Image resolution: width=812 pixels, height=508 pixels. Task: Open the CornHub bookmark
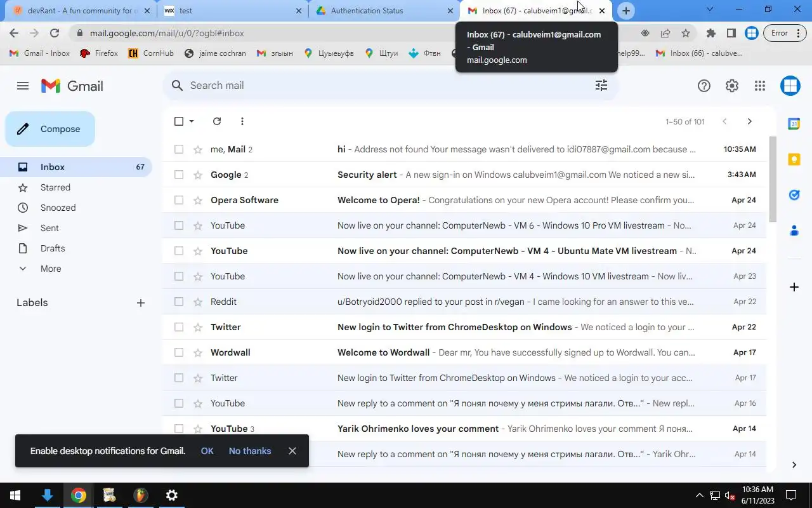(x=151, y=53)
